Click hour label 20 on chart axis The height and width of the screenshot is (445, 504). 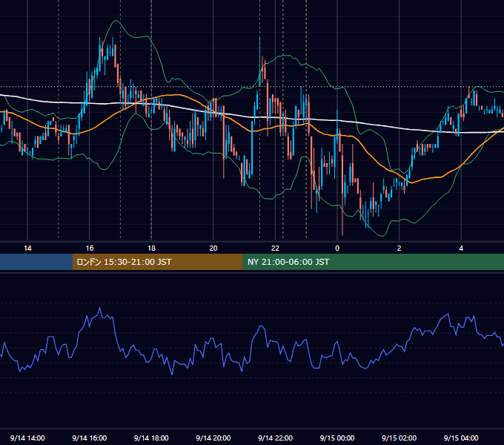tap(213, 248)
